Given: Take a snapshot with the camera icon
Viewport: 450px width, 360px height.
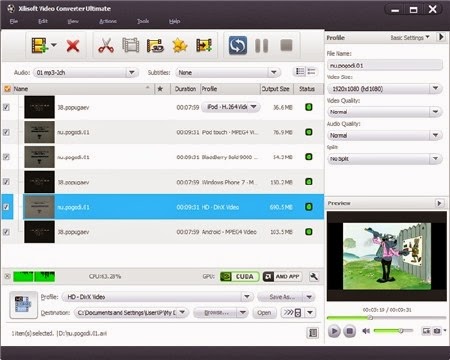Looking at the screenshot, I should [437, 331].
